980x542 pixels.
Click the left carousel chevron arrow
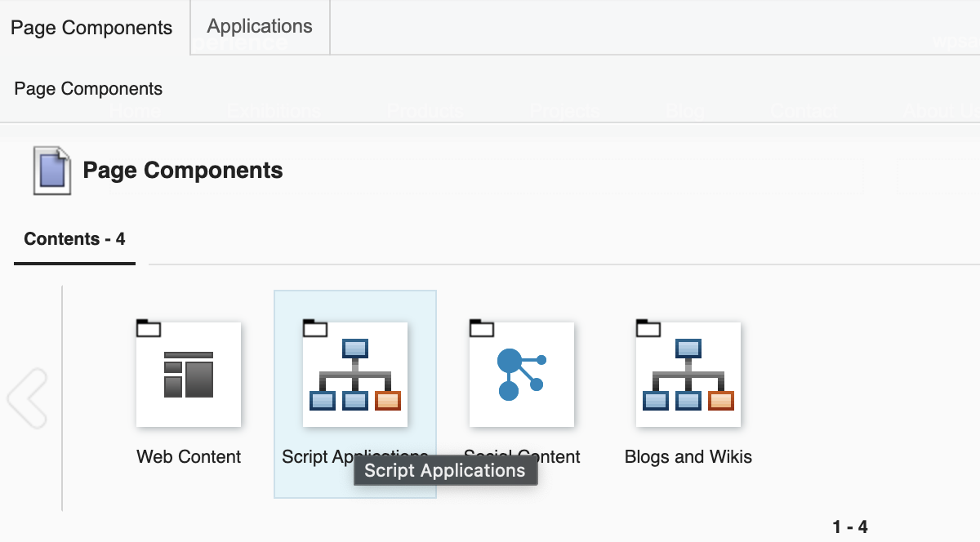click(28, 398)
